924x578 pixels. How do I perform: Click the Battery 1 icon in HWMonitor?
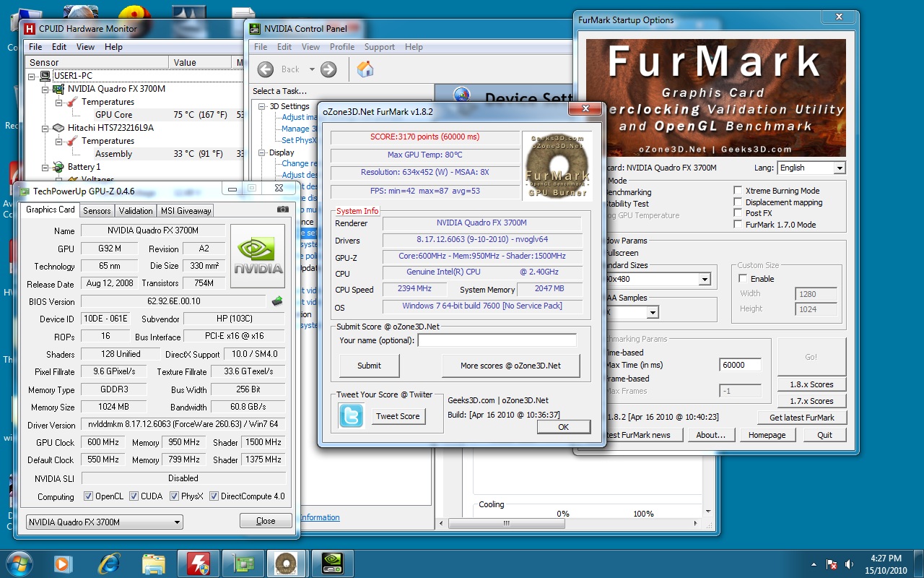(x=59, y=167)
